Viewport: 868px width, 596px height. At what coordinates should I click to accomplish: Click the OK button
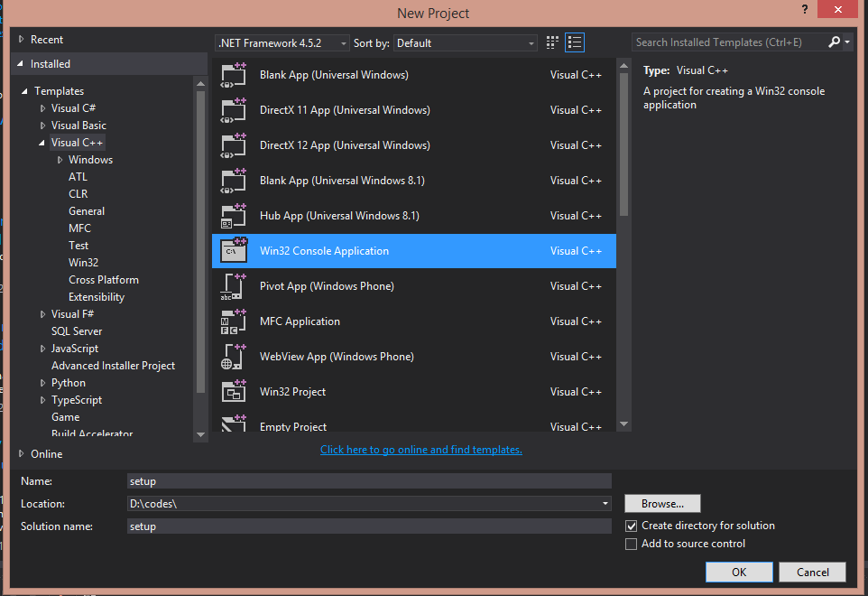739,573
